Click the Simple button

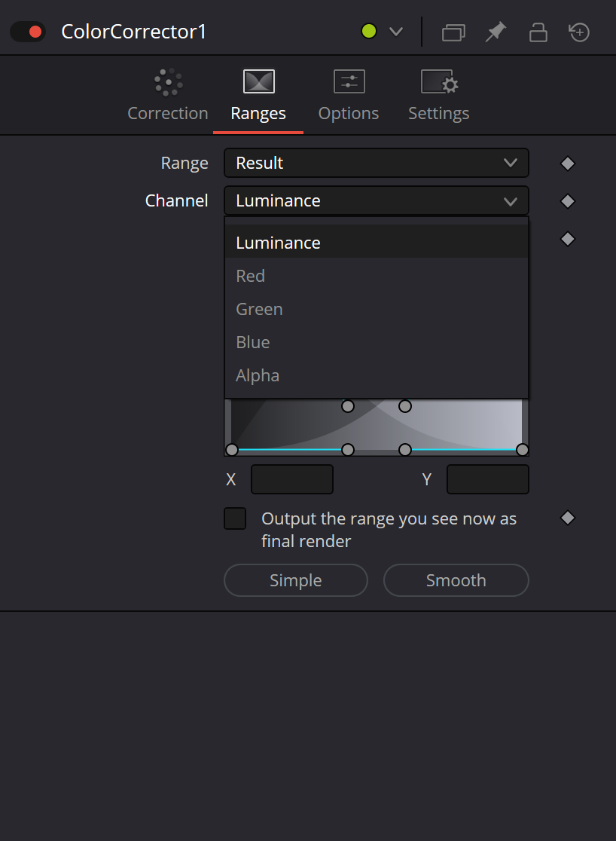[x=296, y=580]
